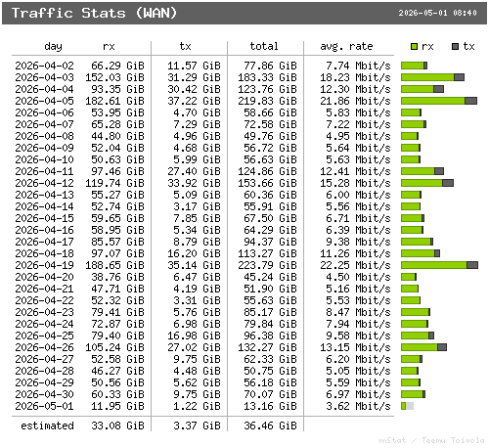Screen dimensions: 489x448
Task: Select rx value 46.27 GiB
Action: (x=117, y=371)
